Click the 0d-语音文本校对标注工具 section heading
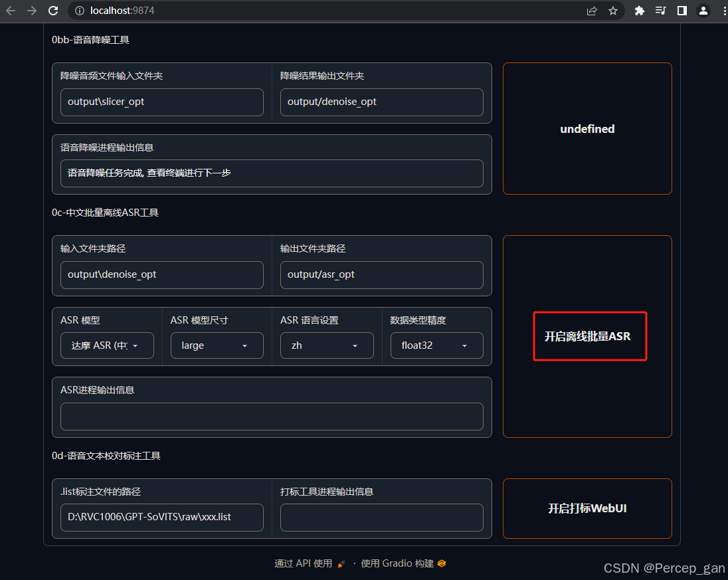This screenshot has width=728, height=580. point(106,456)
